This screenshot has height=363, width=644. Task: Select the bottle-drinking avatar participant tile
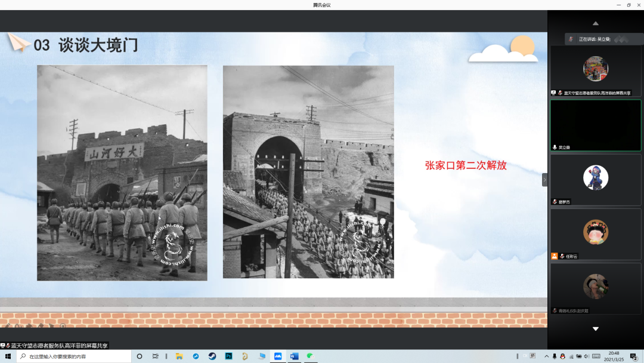596,288
